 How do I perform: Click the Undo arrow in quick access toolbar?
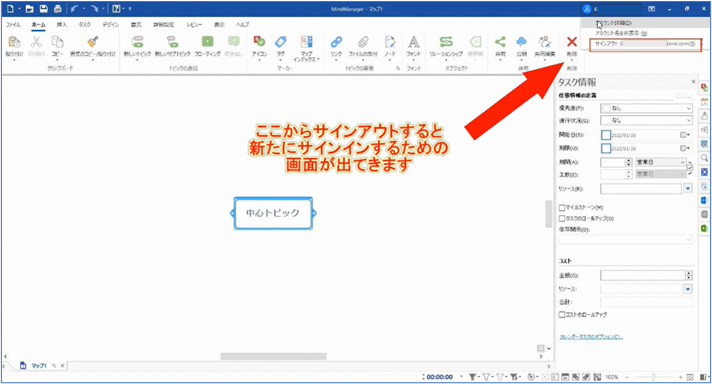pyautogui.click(x=74, y=9)
